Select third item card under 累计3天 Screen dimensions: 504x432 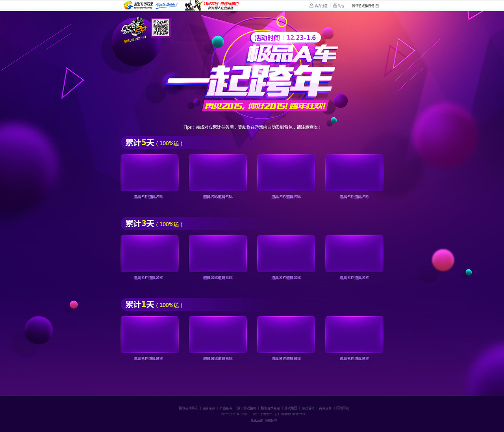[x=286, y=254]
